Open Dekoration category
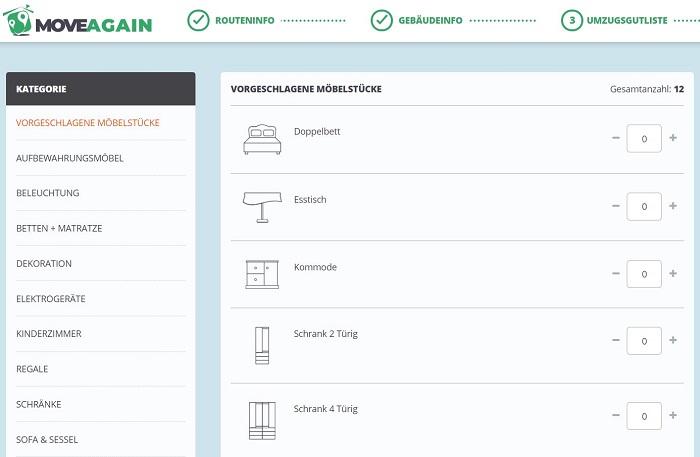700x457 pixels. (x=44, y=263)
